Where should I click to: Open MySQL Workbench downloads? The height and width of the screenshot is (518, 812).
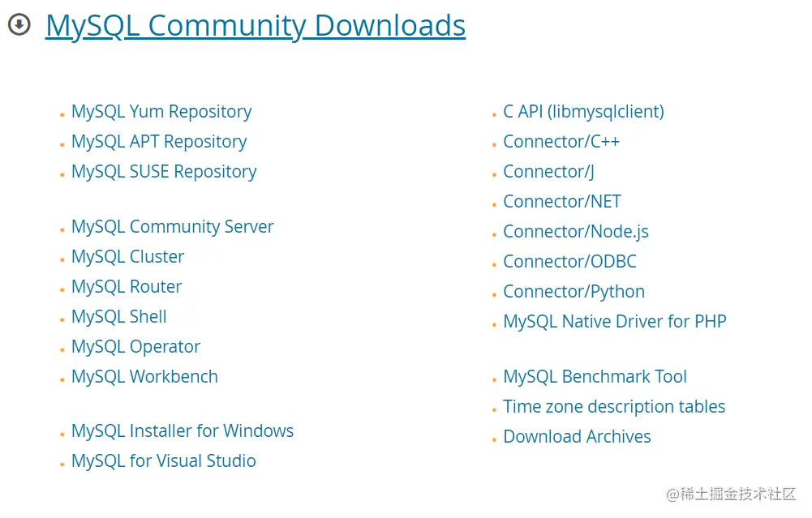[x=144, y=377]
